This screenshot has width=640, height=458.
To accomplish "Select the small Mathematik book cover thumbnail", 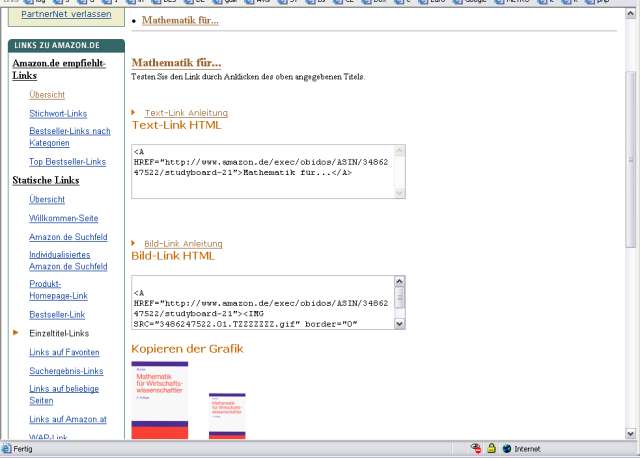I will tap(227, 416).
